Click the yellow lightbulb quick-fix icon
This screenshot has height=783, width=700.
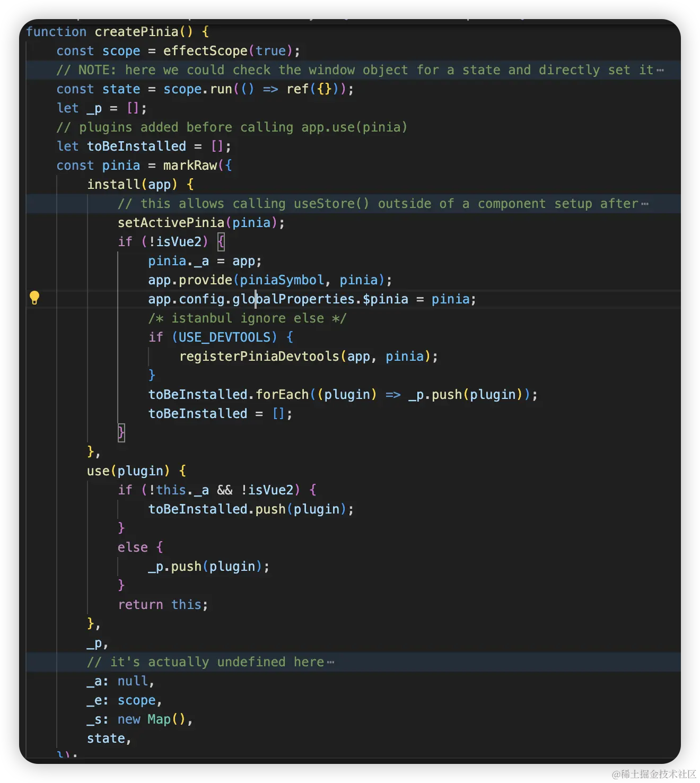(34, 298)
